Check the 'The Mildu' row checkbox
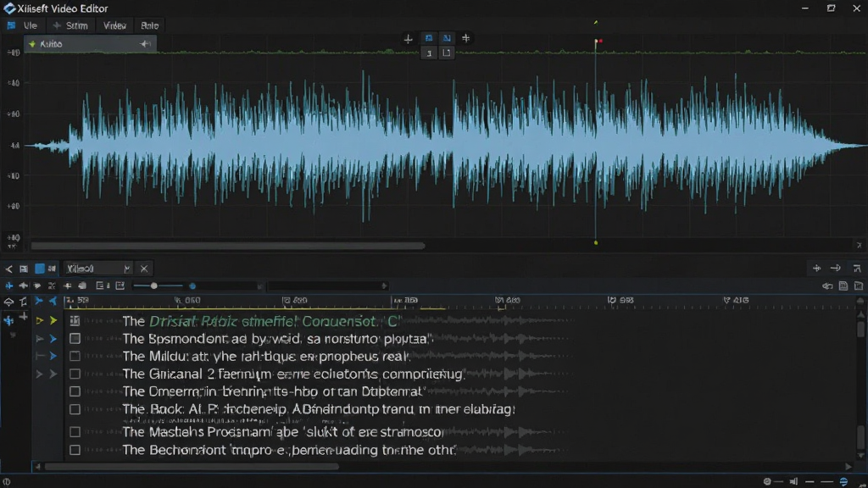Screen dimensions: 868x488 coord(75,357)
